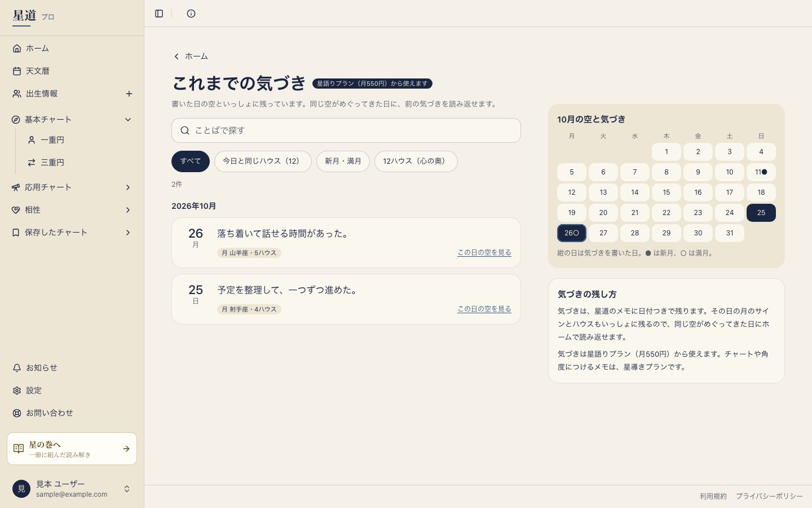Click the bell icon for お知らせ

(17, 368)
